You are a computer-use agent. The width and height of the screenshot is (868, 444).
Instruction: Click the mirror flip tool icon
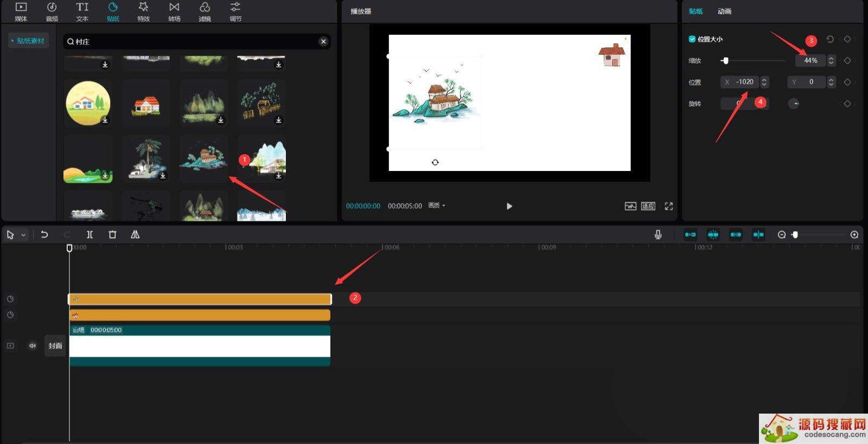135,234
